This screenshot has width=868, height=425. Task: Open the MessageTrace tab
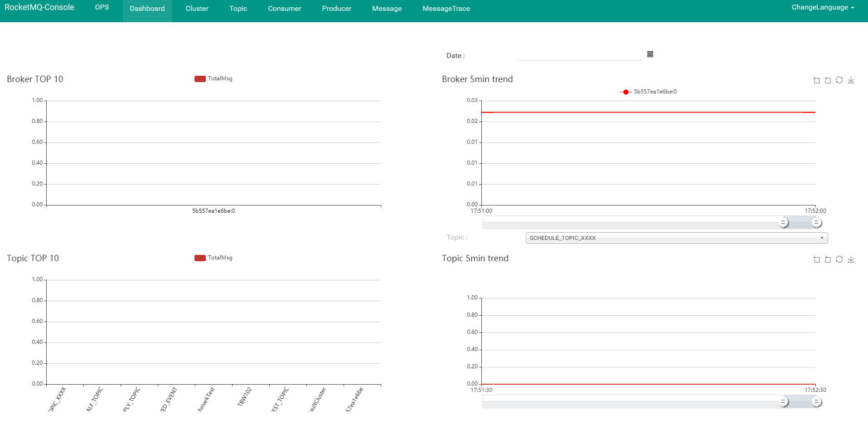tap(446, 9)
